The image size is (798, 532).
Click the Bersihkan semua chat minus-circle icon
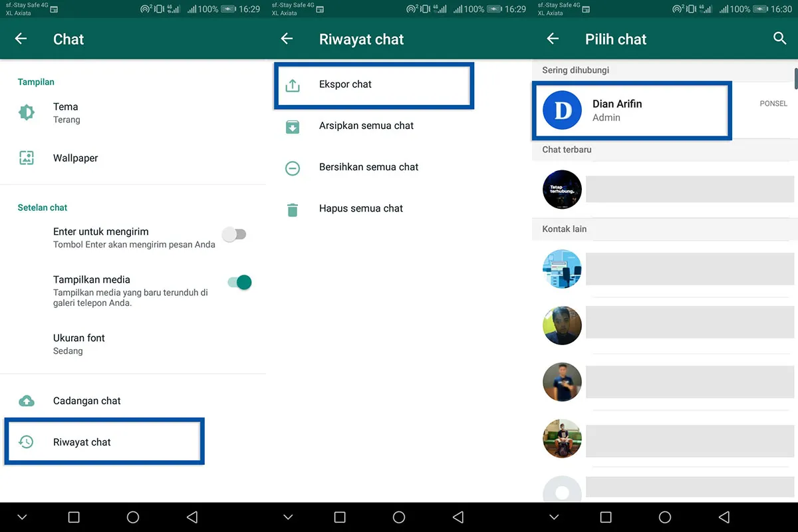pyautogui.click(x=293, y=168)
